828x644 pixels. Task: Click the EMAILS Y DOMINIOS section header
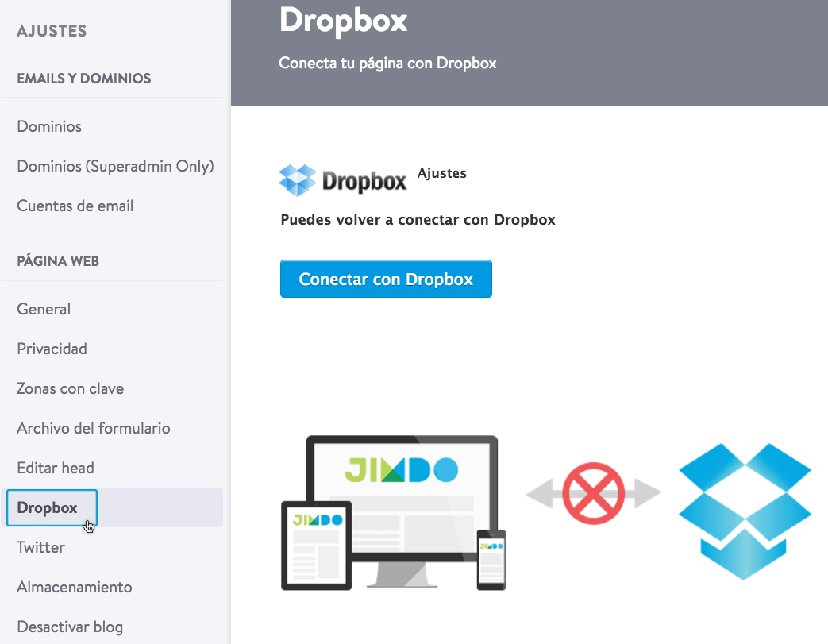(x=84, y=79)
